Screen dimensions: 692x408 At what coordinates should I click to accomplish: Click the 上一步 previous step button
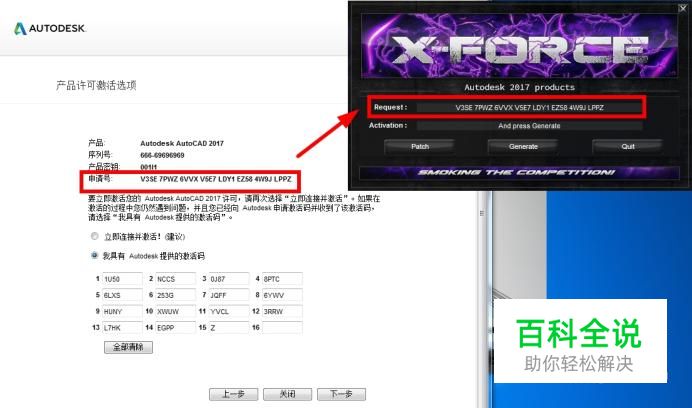point(233,394)
